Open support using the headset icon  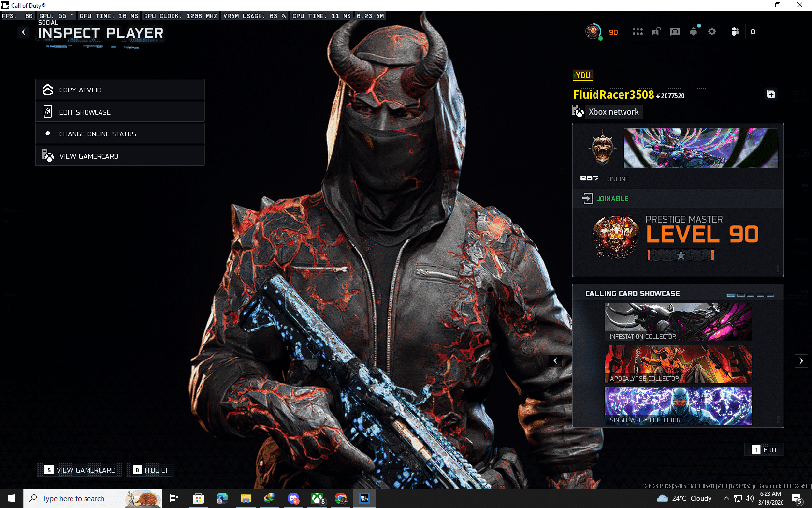point(675,31)
